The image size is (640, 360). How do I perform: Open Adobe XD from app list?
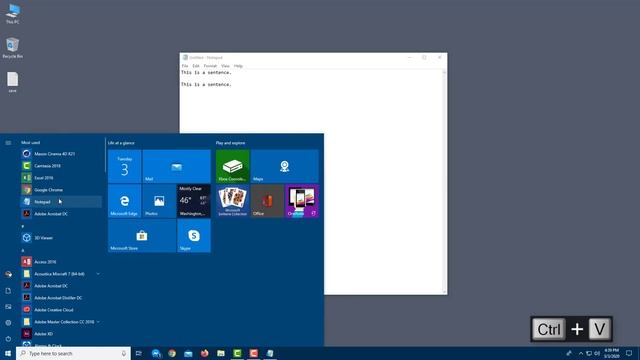click(x=61, y=334)
